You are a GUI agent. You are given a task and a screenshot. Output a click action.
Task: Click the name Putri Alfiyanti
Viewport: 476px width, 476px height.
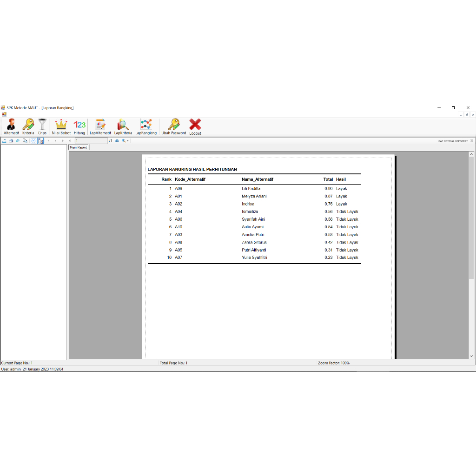tap(254, 250)
